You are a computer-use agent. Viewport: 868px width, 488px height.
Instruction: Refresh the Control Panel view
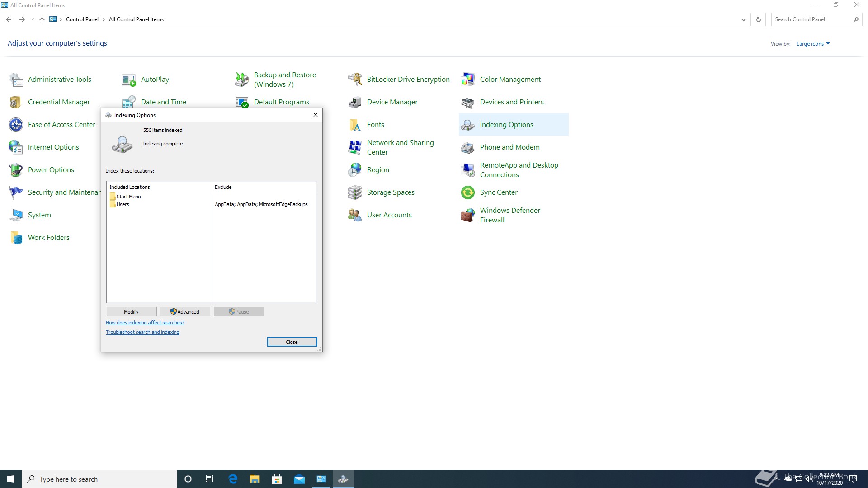pos(759,19)
